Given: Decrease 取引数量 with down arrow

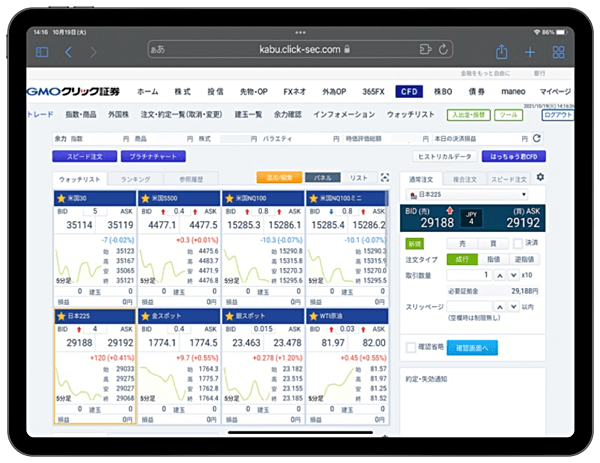Looking at the screenshot, I should [514, 275].
